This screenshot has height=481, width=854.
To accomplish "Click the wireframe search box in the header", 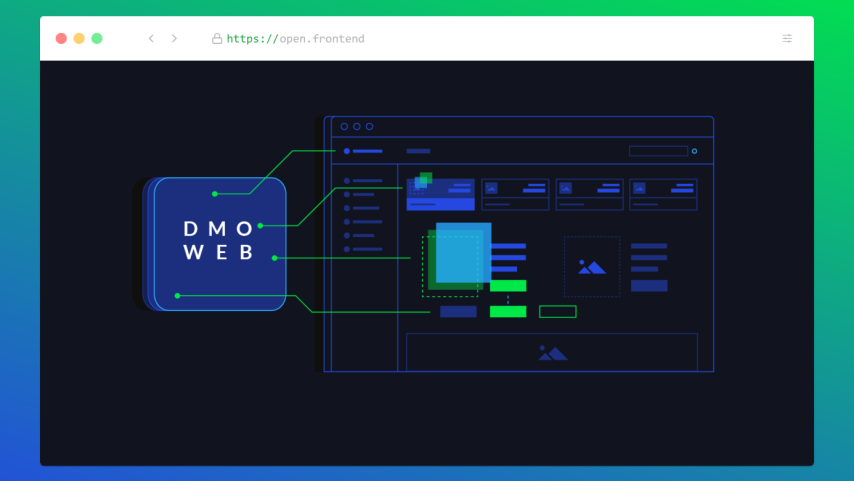I will [x=658, y=151].
